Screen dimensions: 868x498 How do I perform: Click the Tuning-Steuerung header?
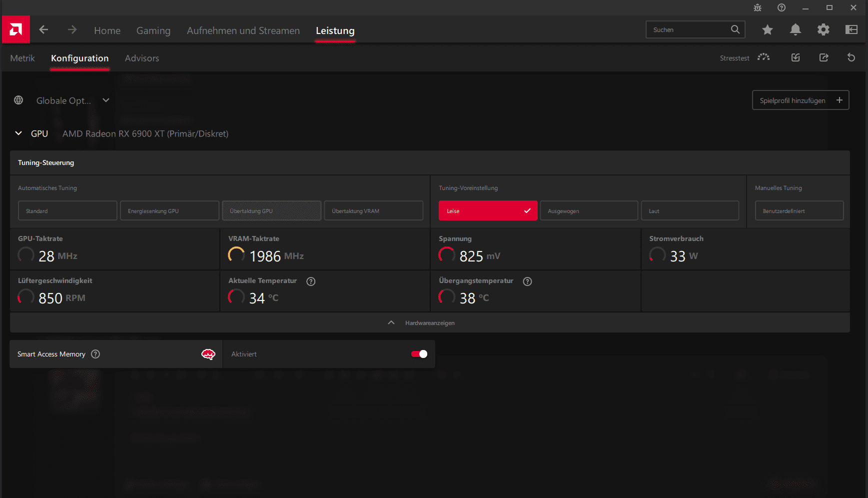46,162
